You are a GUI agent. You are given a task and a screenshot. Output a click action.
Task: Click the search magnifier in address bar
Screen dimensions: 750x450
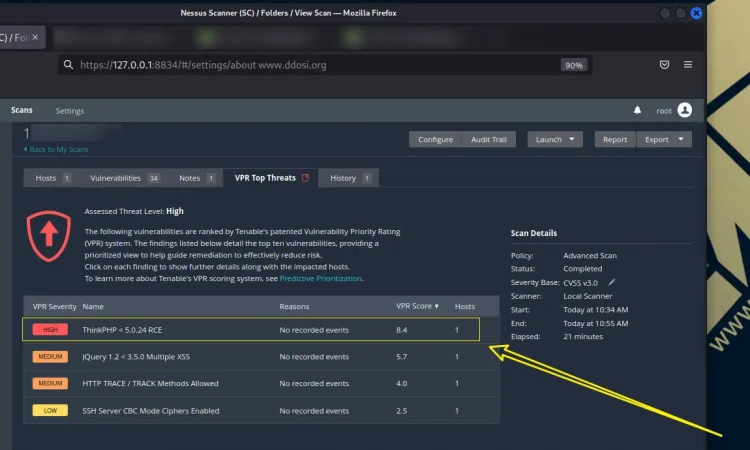(68, 65)
